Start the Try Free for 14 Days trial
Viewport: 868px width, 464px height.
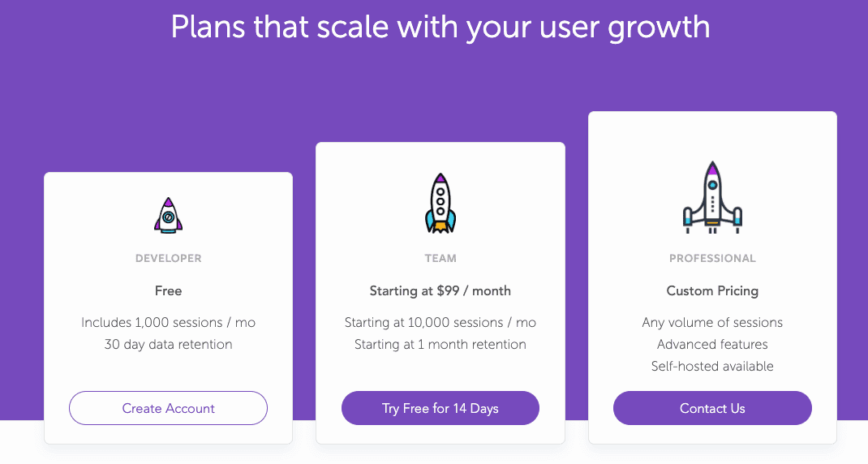click(440, 408)
